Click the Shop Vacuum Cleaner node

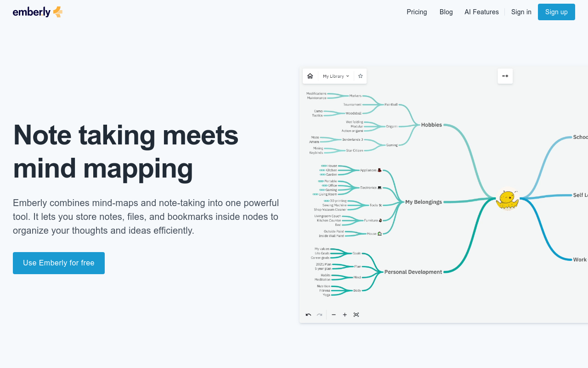[x=330, y=209]
